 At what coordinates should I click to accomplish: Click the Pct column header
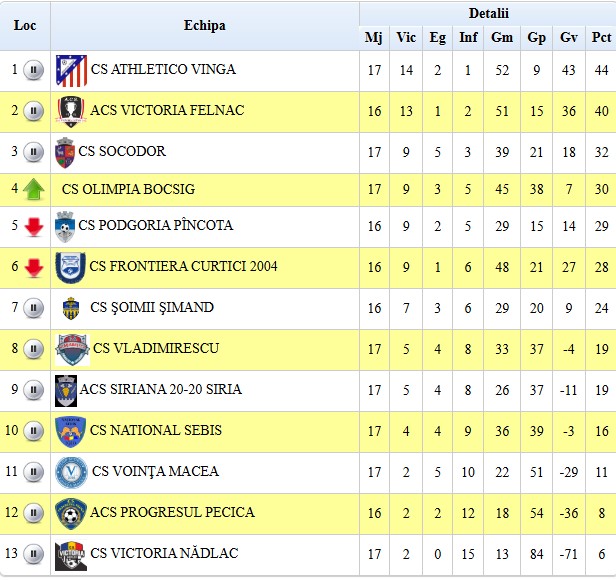tap(601, 38)
